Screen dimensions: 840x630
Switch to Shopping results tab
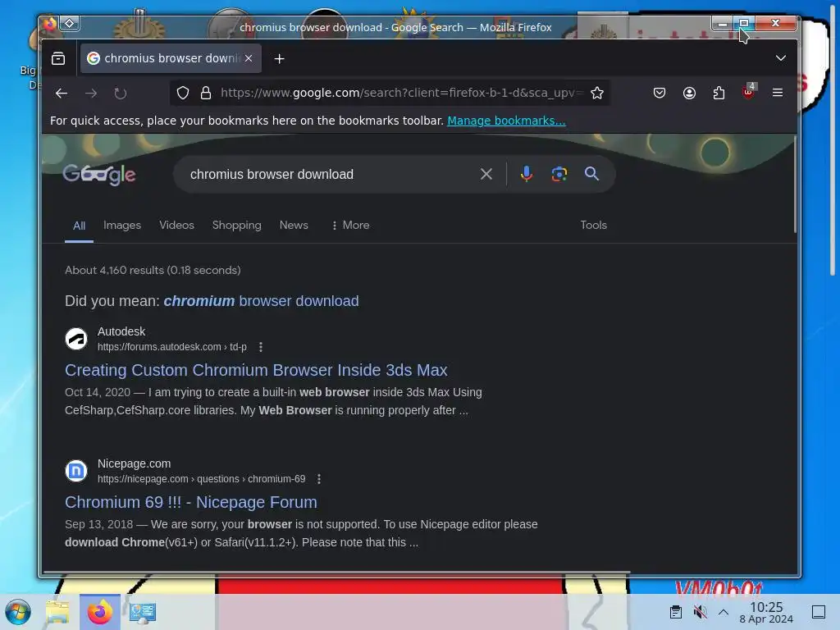pos(237,225)
